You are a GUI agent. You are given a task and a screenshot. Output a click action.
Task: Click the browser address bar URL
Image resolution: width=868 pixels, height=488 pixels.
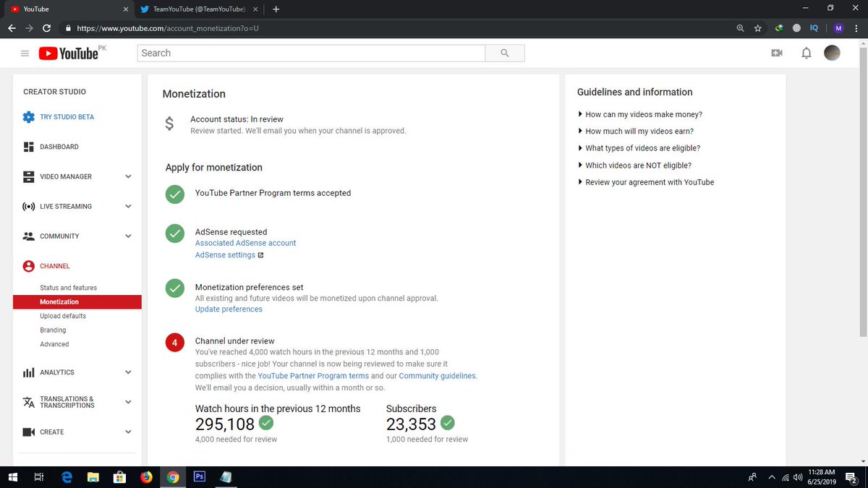(x=168, y=28)
